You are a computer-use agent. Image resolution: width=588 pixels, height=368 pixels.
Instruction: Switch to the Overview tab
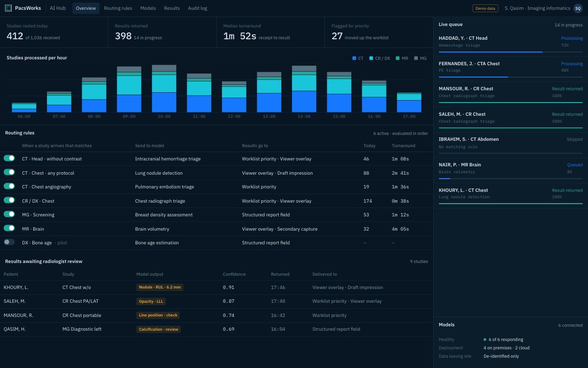click(x=86, y=8)
